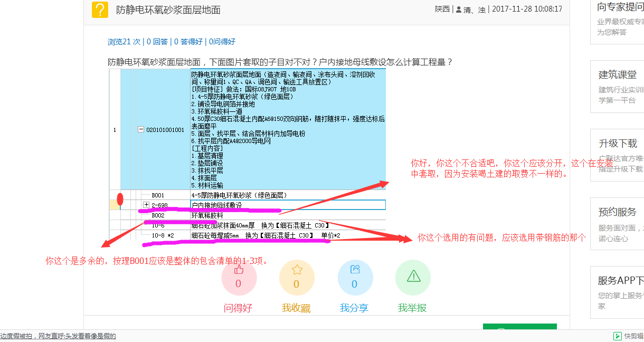Click the post timestamp 2017-11-28 10:08:17
Viewport: 644px width, 342px height.
click(527, 9)
